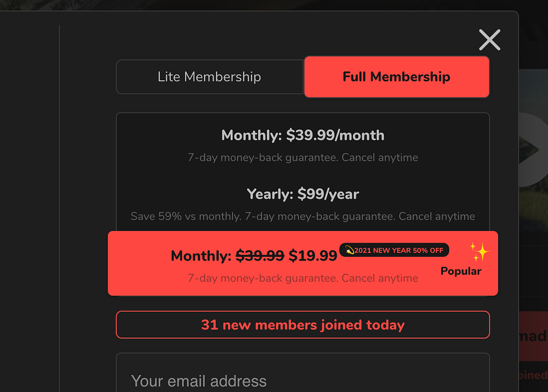This screenshot has width=548, height=392.
Task: Click the video thumbnail behind the dialog
Action: pos(533,153)
